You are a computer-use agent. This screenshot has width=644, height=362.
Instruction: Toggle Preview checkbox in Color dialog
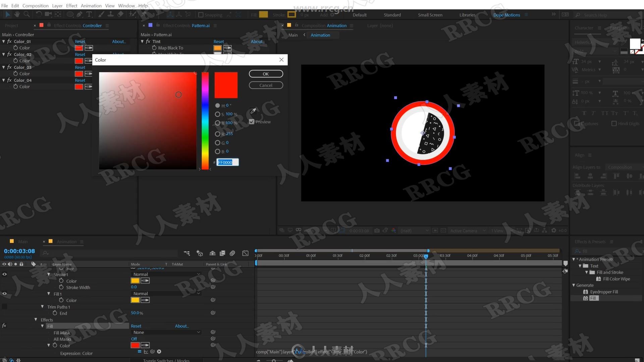252,122
